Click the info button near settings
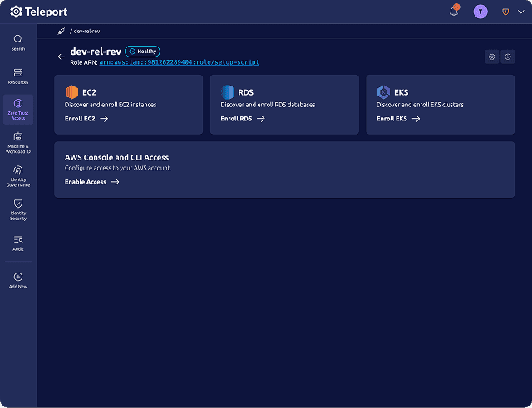Viewport: 532px width, 408px height. pyautogui.click(x=508, y=57)
